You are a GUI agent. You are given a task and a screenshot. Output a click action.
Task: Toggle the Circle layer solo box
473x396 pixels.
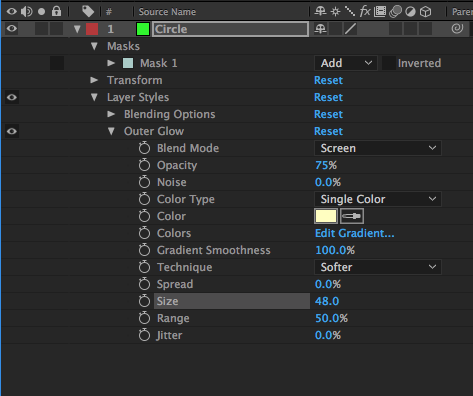click(42, 29)
